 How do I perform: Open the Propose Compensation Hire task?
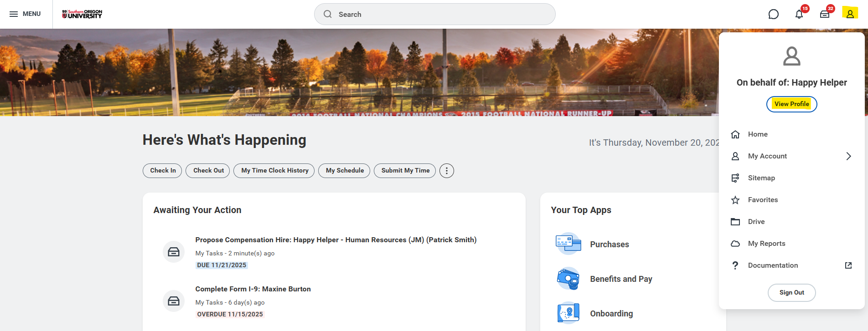point(336,240)
